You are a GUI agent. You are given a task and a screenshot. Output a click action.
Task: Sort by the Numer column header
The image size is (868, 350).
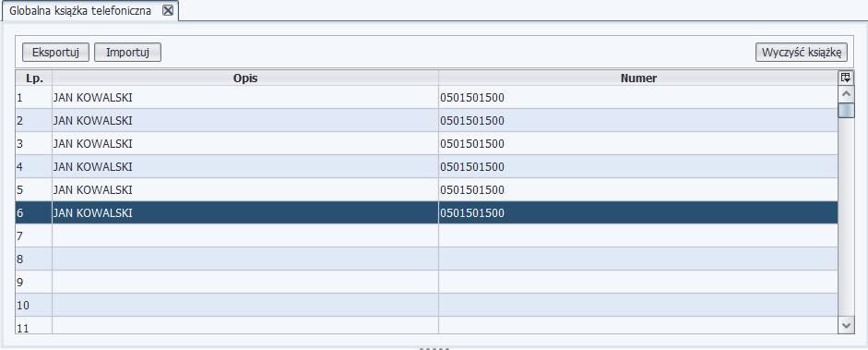click(638, 78)
